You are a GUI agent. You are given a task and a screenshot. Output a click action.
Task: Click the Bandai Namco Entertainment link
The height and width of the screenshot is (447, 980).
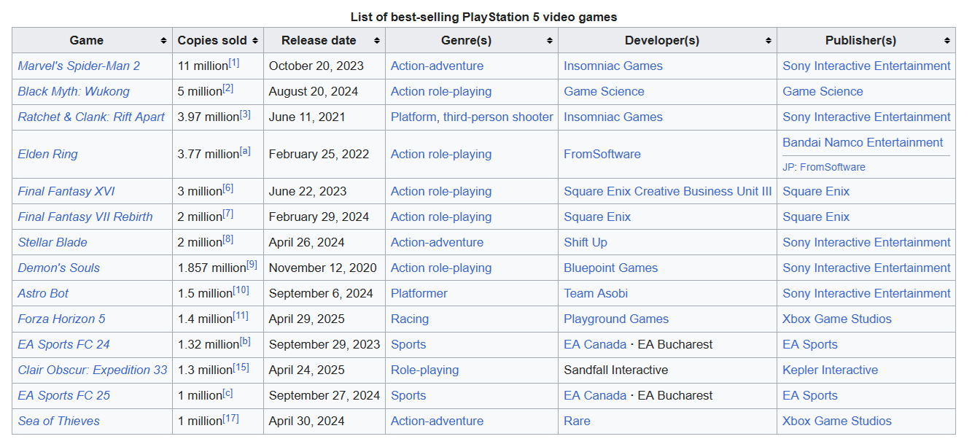(863, 142)
